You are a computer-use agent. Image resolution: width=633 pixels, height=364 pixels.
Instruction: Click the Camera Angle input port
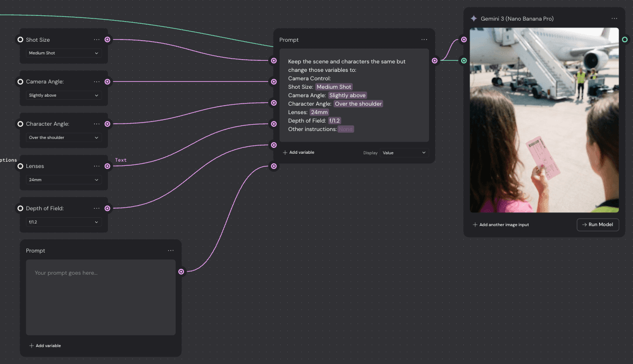(x=20, y=81)
